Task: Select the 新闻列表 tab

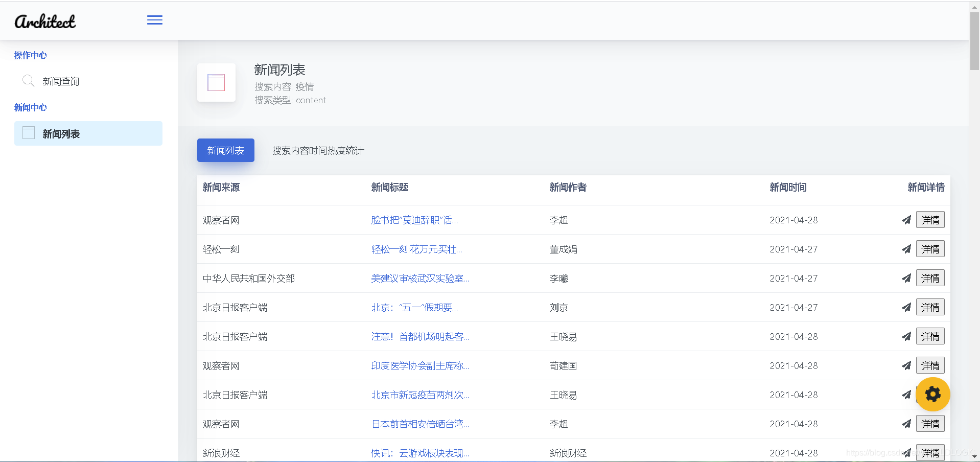Action: pos(225,150)
